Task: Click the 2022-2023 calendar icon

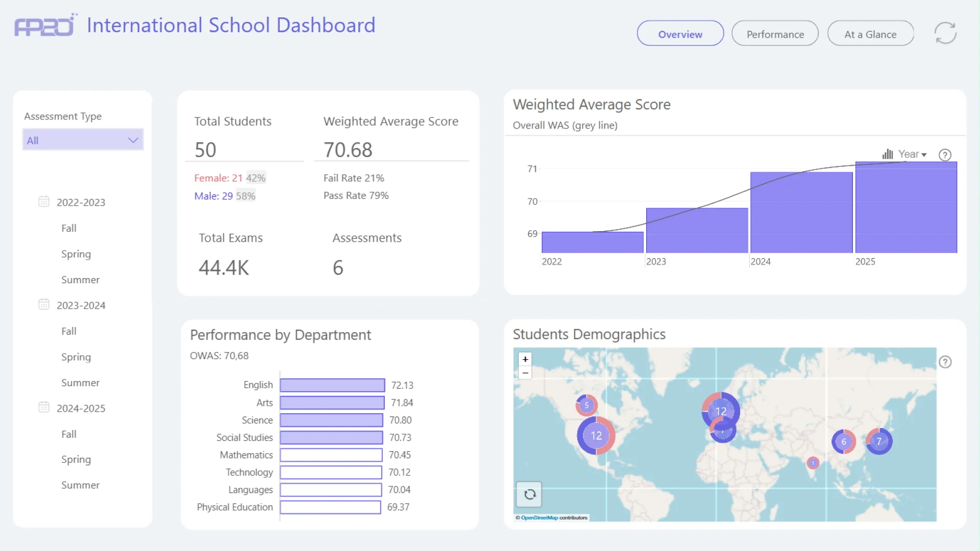Action: (44, 202)
